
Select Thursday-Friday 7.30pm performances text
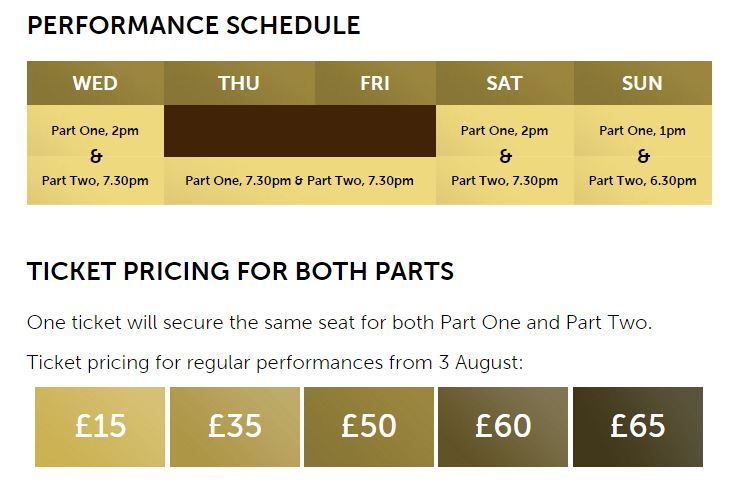[x=299, y=181]
